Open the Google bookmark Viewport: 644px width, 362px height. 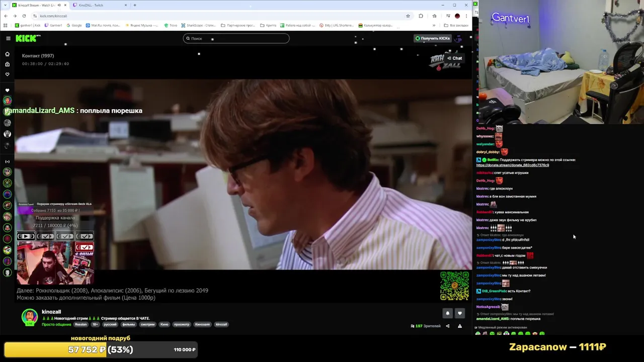[x=74, y=25]
